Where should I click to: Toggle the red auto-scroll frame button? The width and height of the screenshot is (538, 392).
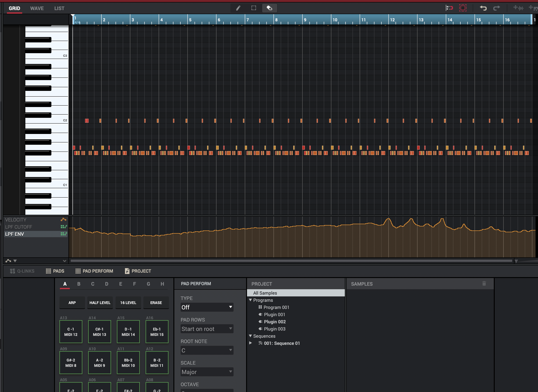[463, 8]
